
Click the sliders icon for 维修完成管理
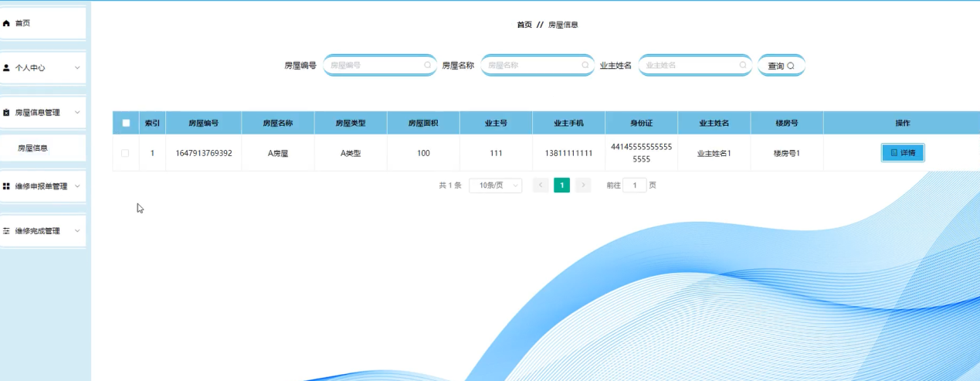[7, 231]
